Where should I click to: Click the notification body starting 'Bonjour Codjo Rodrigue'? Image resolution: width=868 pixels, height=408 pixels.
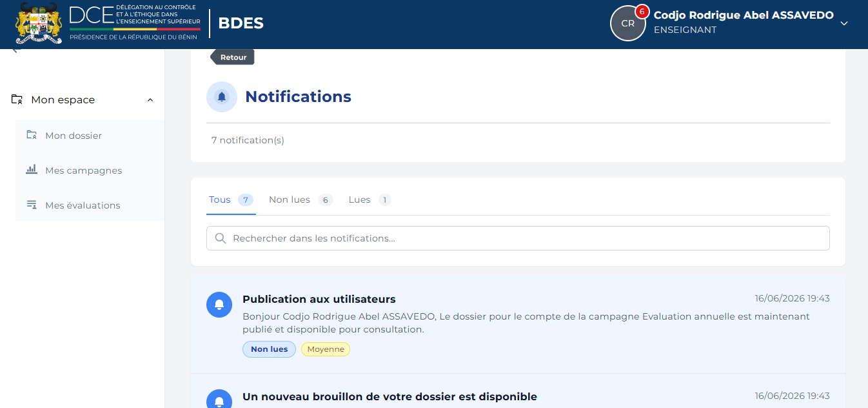coord(526,323)
